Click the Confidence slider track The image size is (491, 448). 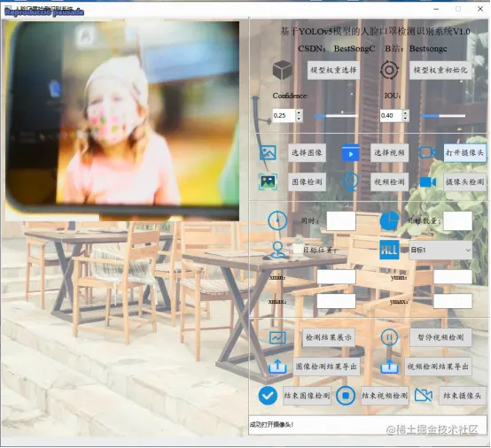tap(336, 116)
